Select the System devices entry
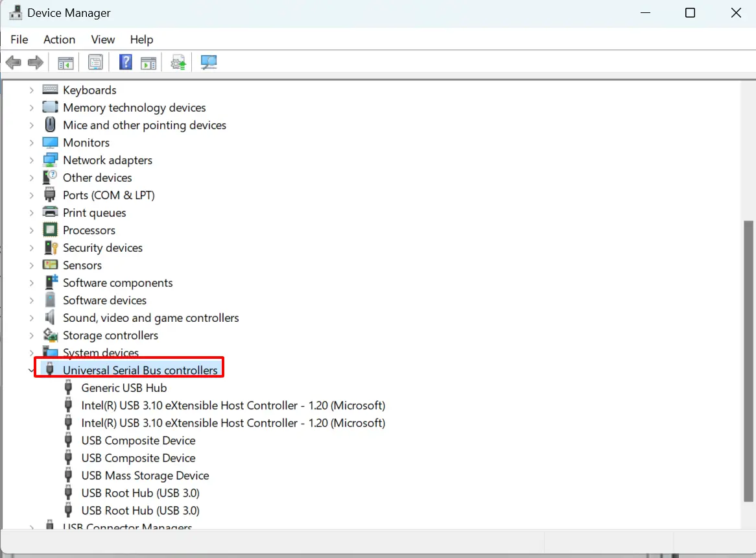 click(x=100, y=352)
